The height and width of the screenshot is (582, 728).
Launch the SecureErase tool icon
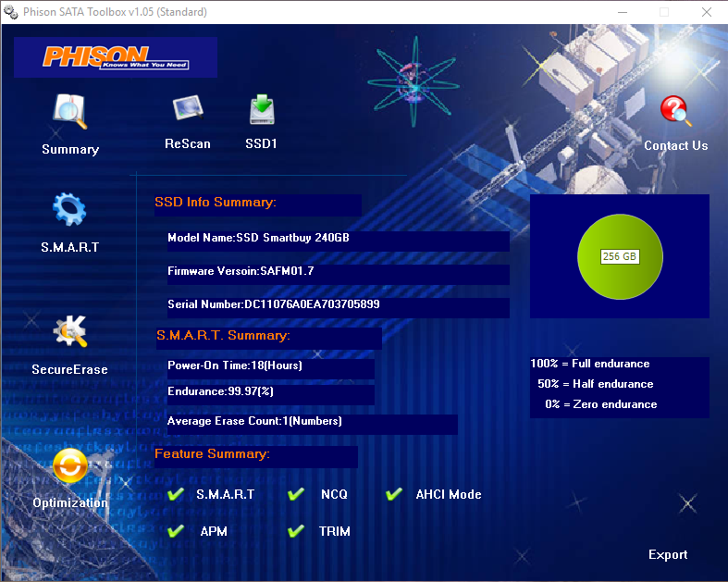click(x=70, y=330)
